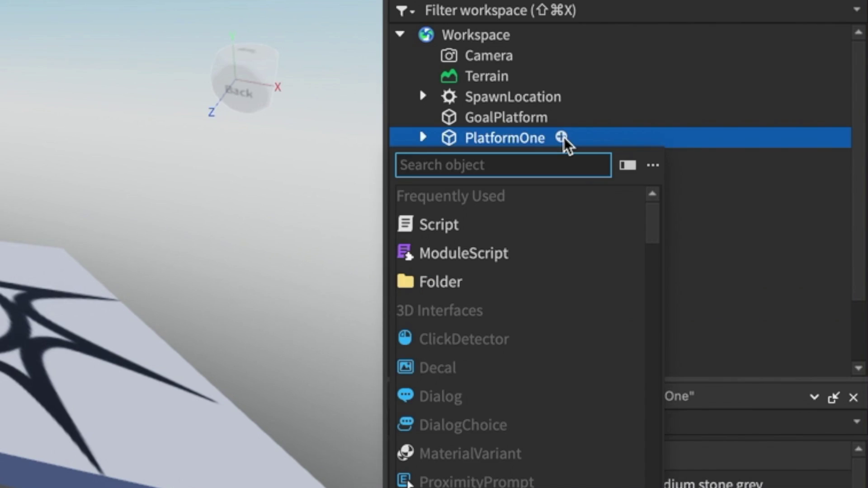
Task: Click the Search object field
Action: [x=503, y=165]
